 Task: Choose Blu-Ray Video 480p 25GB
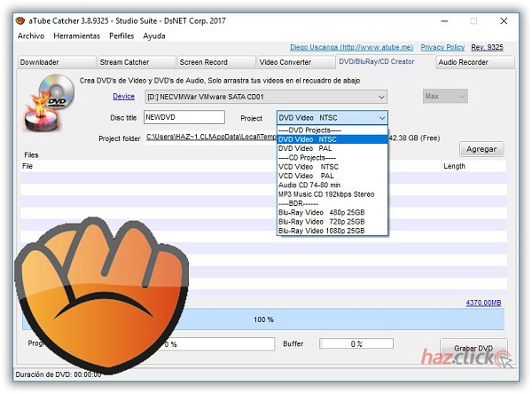pyautogui.click(x=332, y=212)
